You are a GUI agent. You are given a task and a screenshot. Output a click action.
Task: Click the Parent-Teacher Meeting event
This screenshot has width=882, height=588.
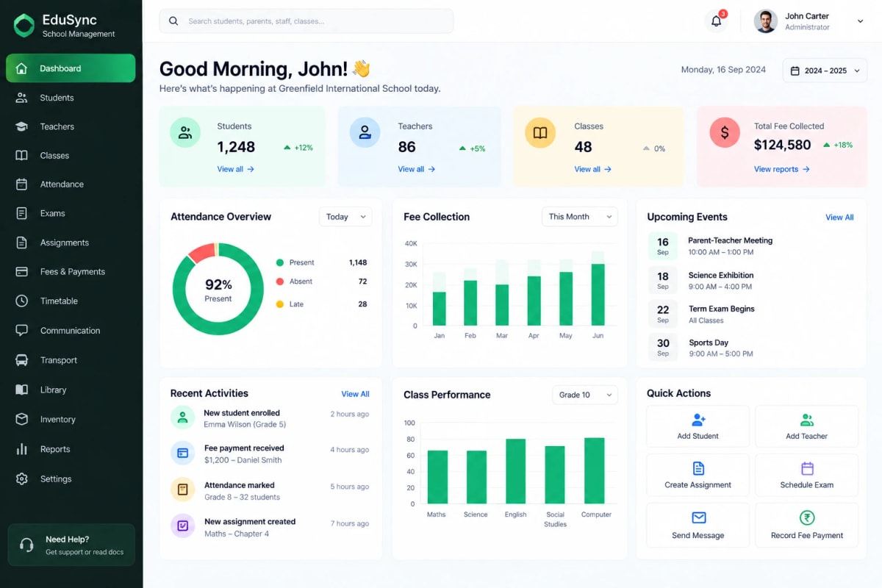[x=752, y=246]
